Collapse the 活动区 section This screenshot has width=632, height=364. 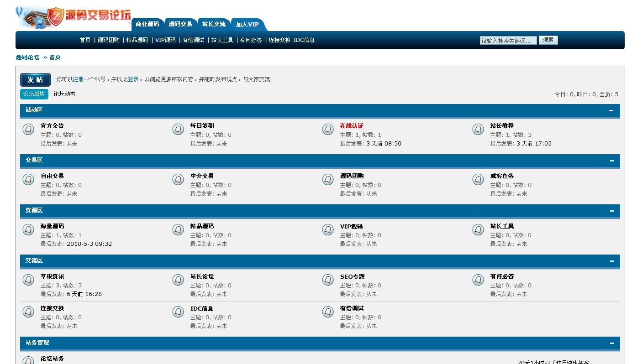611,110
